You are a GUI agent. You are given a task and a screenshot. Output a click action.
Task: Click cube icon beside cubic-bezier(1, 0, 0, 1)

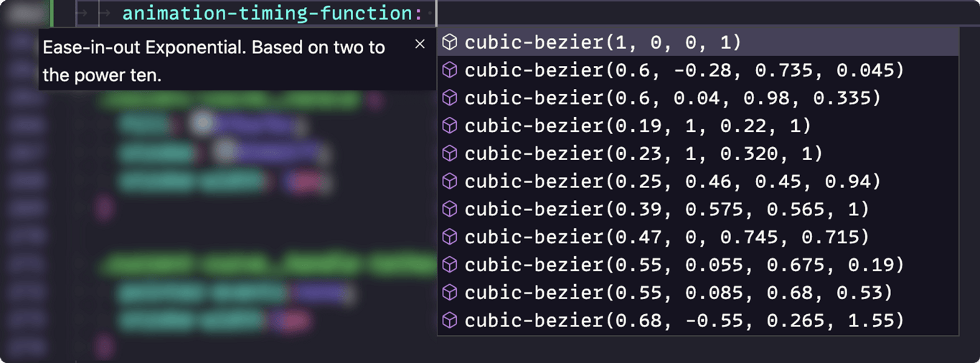[450, 42]
